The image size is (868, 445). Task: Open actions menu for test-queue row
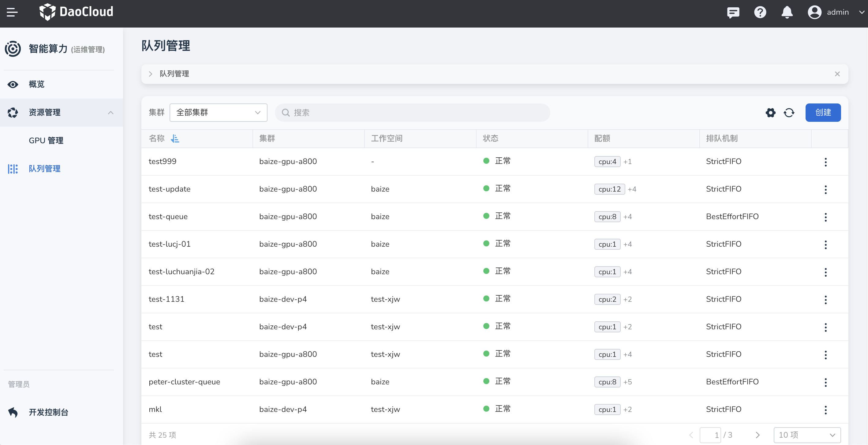pos(825,217)
